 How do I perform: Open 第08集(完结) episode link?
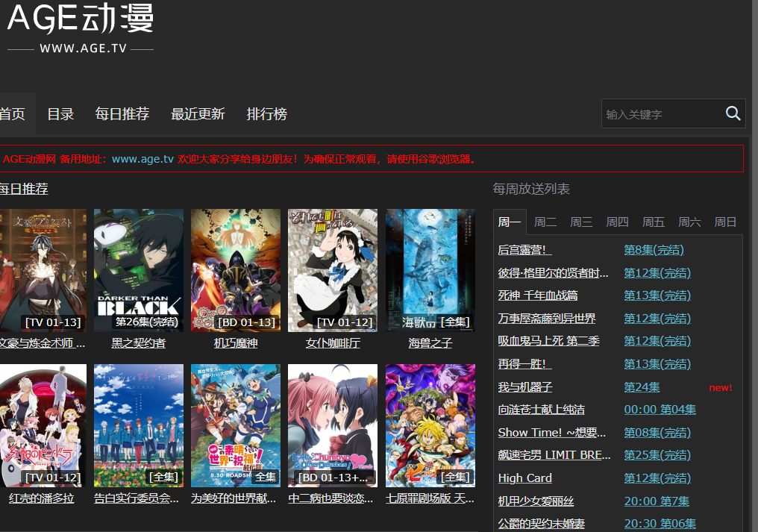pos(657,432)
